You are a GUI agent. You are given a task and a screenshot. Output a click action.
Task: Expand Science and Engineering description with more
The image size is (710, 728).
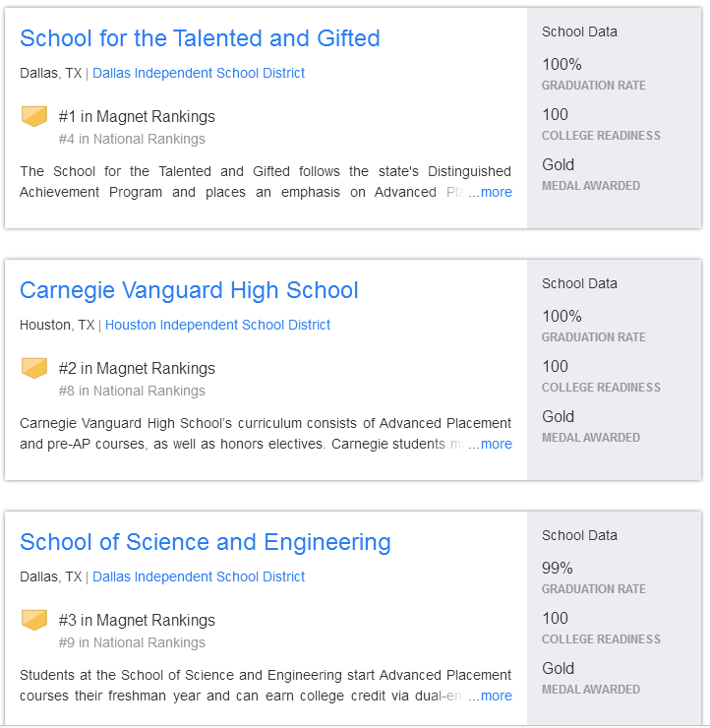point(496,696)
